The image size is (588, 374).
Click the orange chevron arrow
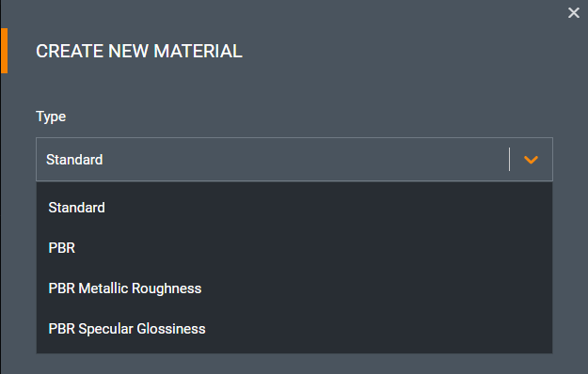(x=531, y=160)
